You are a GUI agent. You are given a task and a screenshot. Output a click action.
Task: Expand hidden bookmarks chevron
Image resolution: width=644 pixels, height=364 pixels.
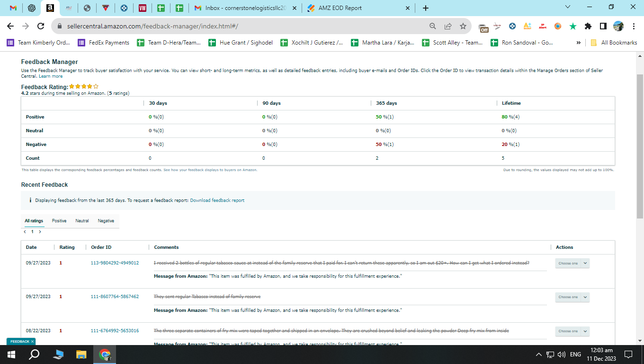point(578,43)
